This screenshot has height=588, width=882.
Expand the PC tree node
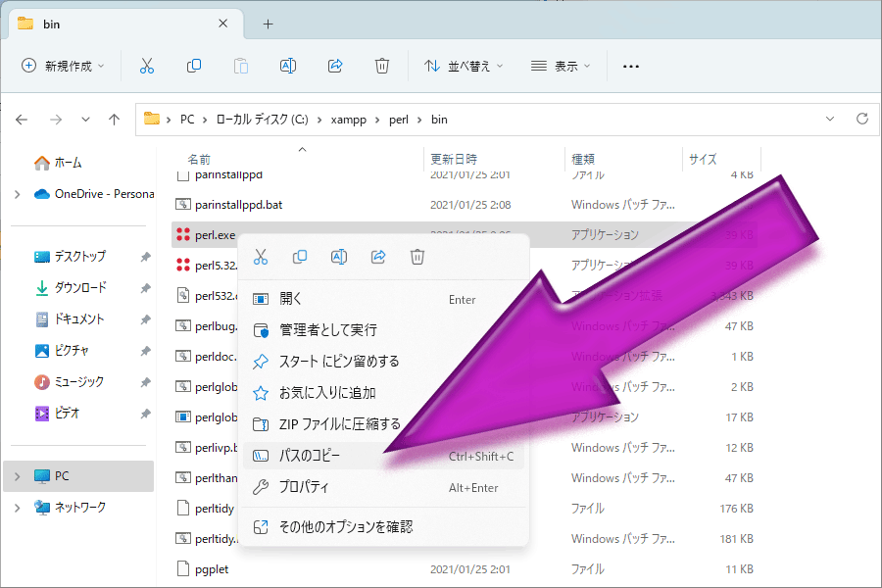point(18,476)
